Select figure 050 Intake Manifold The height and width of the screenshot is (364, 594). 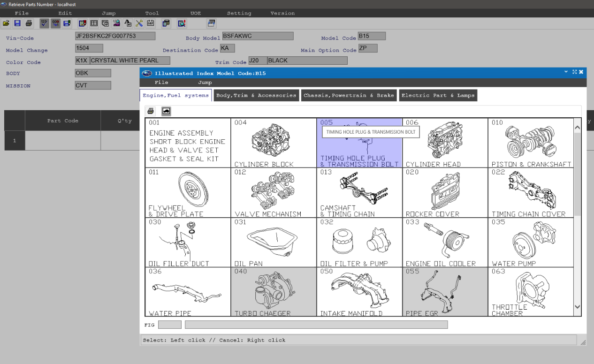click(x=359, y=291)
